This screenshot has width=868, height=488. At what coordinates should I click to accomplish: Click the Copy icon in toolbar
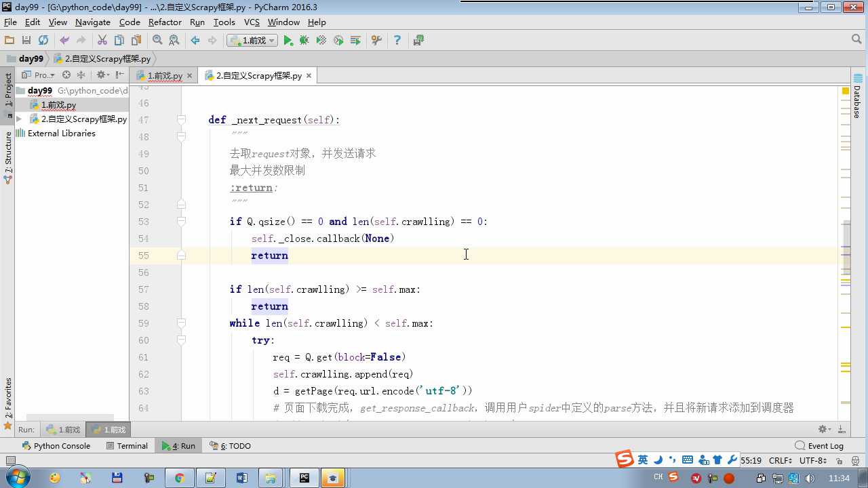tap(119, 41)
